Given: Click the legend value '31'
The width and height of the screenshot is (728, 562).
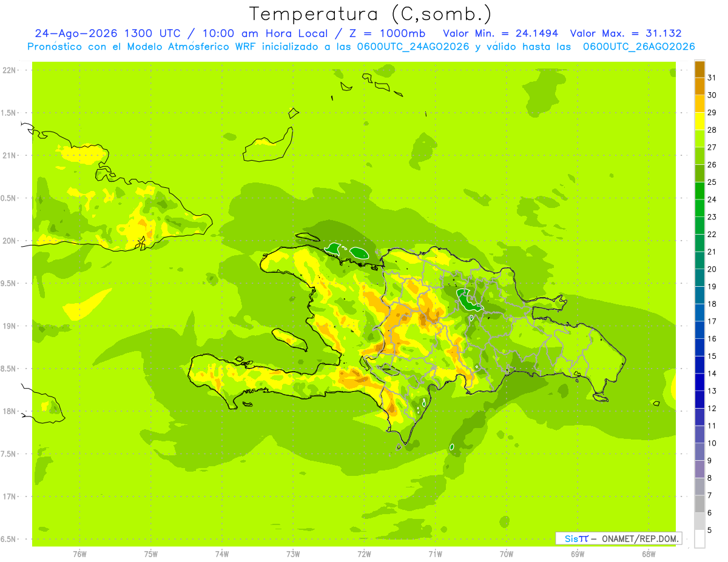Looking at the screenshot, I should [x=712, y=78].
